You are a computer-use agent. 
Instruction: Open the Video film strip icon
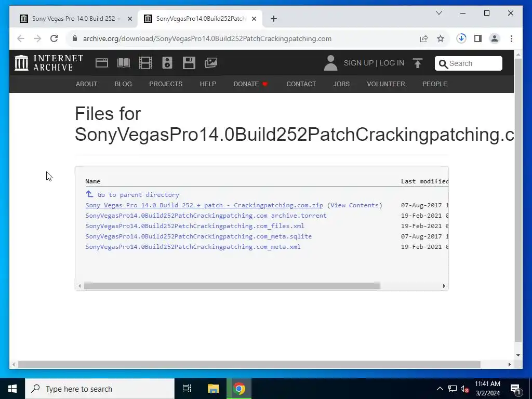145,63
